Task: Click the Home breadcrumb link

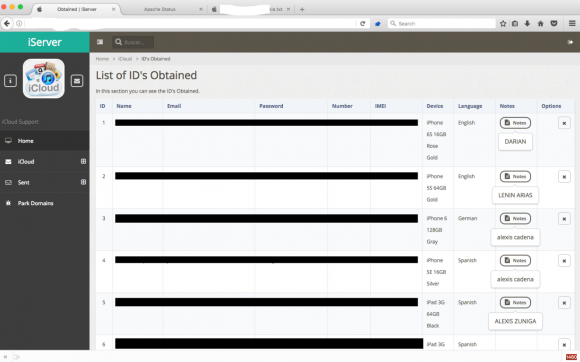Action: (102, 59)
